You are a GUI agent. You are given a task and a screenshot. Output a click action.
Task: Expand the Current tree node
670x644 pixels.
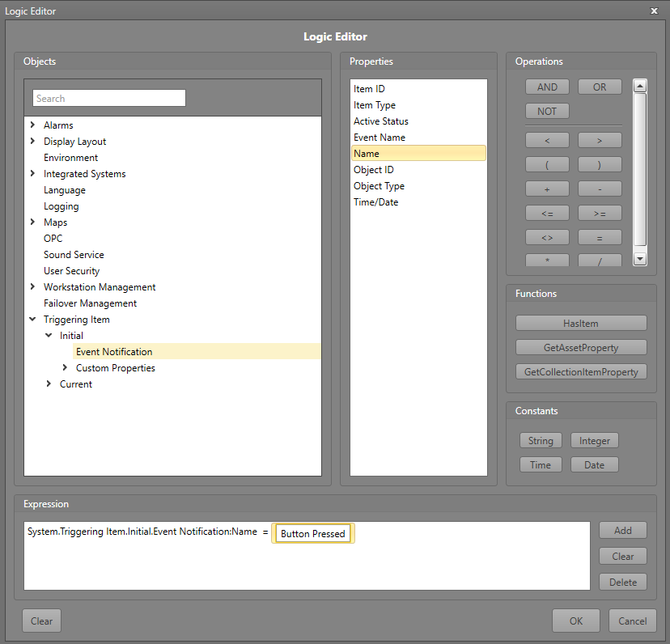49,383
